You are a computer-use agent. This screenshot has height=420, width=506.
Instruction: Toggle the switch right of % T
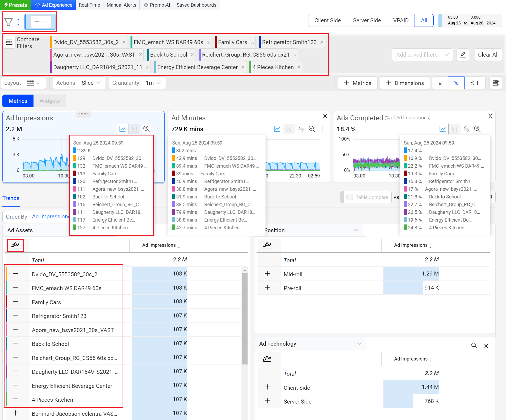(496, 83)
